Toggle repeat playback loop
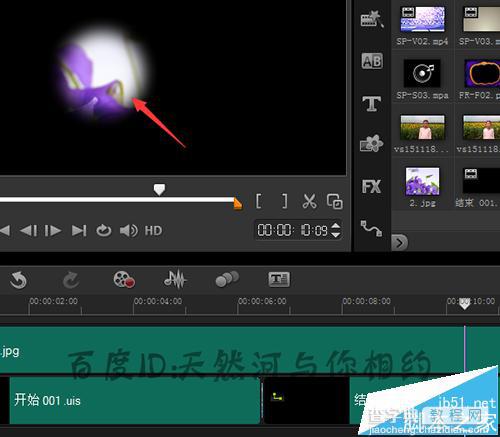This screenshot has width=500, height=437. 104,231
